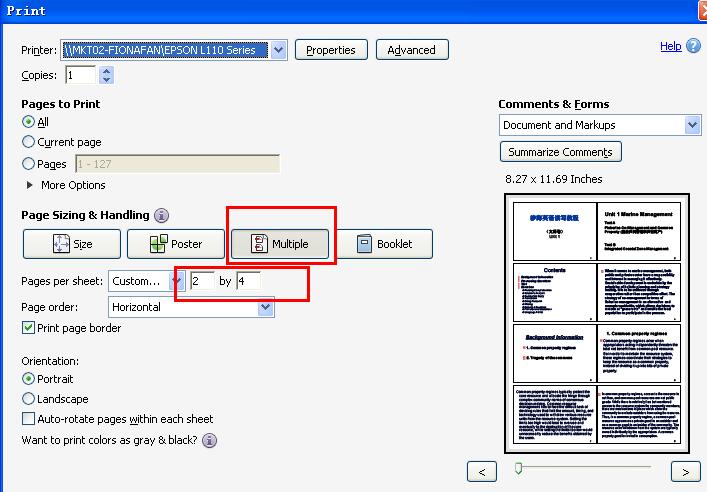Decrease copies with the down arrow
707x492 pixels.
pyautogui.click(x=106, y=79)
